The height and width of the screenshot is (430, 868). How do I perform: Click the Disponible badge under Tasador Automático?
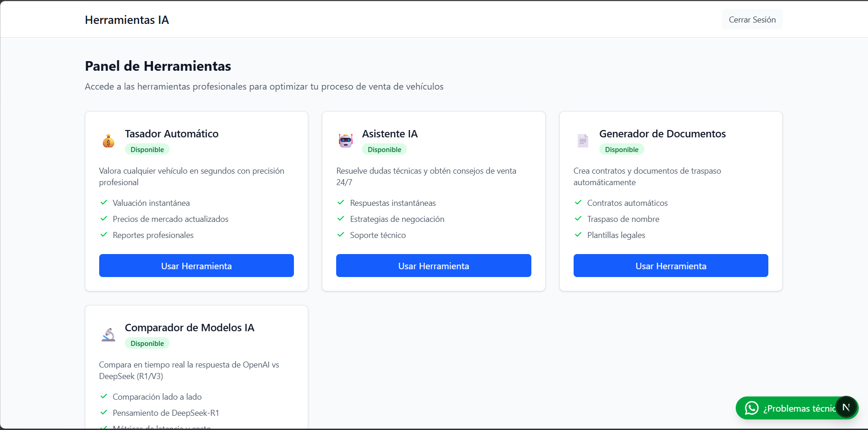coord(147,149)
